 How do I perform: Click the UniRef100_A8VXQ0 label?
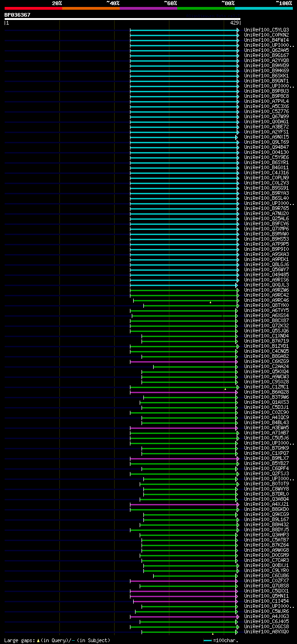[266, 632]
